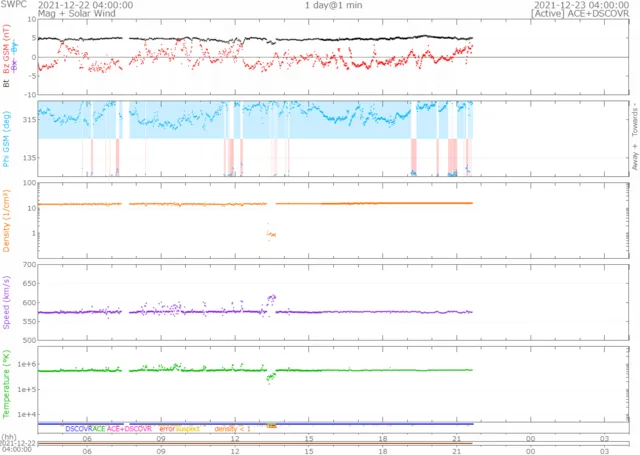640x455 pixels.
Task: Click the 'Away +' label on right side
Action: tap(633, 156)
